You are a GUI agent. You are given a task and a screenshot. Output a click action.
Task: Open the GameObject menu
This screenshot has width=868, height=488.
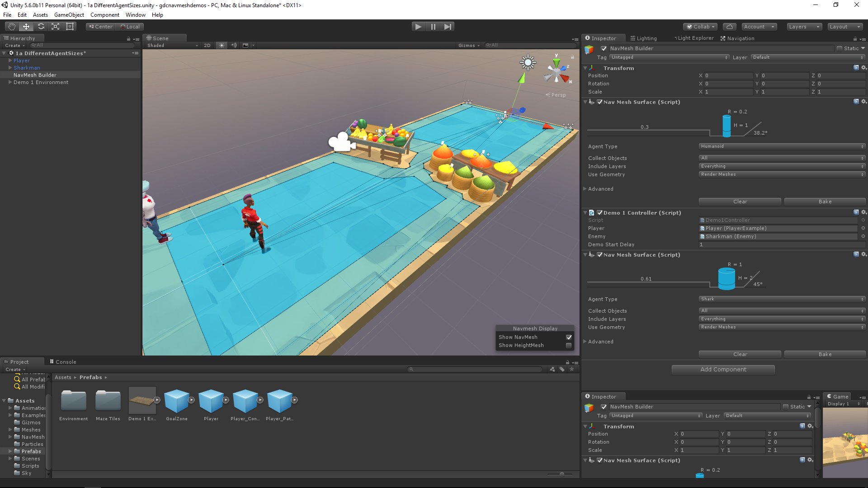tap(68, 14)
